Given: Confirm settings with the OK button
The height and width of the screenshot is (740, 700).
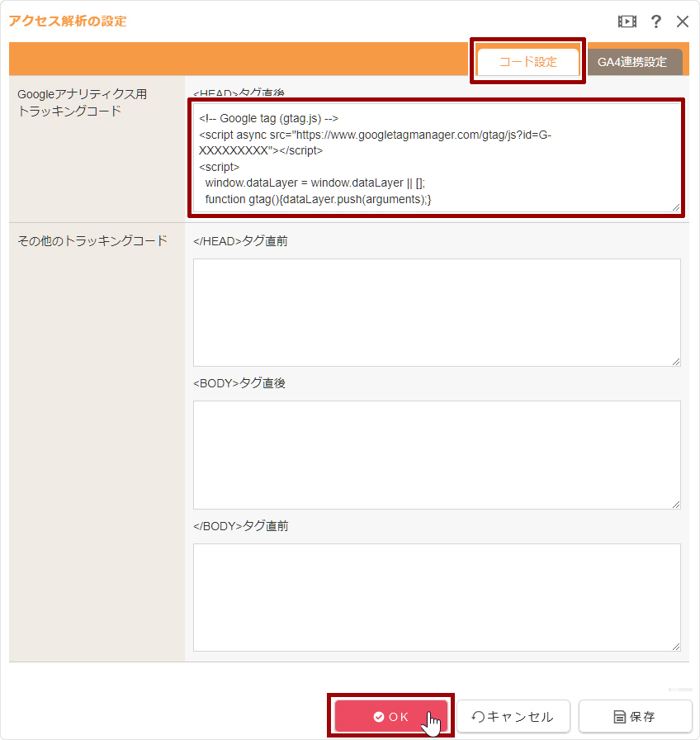Looking at the screenshot, I should [390, 716].
